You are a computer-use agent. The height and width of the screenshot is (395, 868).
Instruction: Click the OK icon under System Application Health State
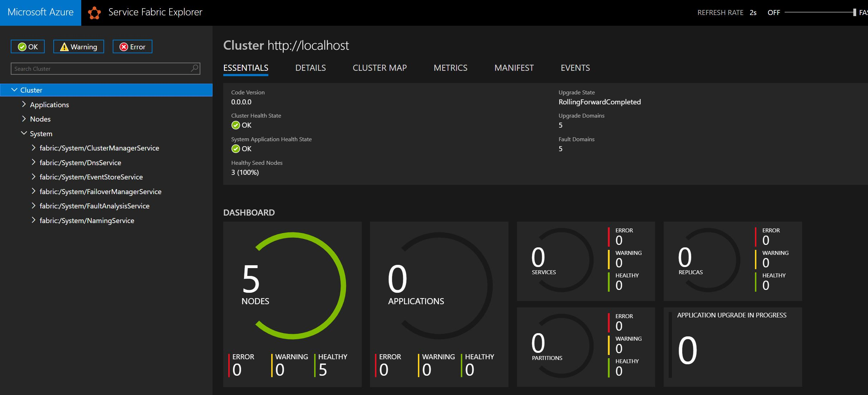[x=235, y=149]
